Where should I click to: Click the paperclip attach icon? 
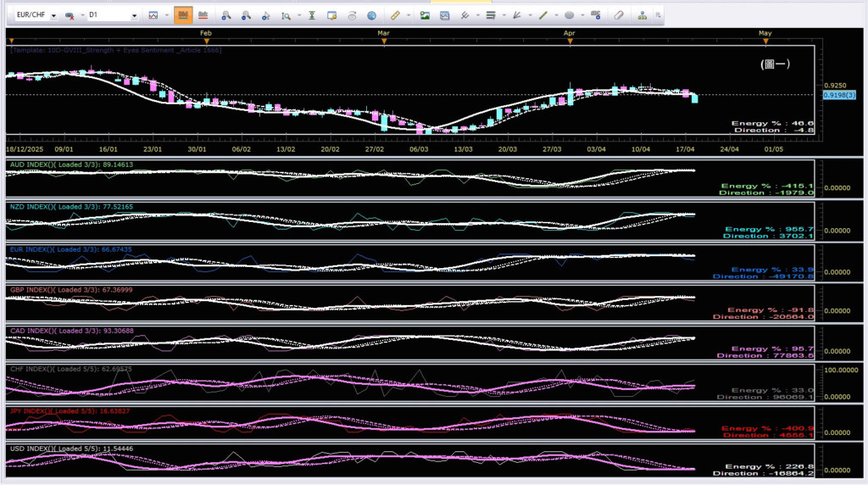[619, 15]
